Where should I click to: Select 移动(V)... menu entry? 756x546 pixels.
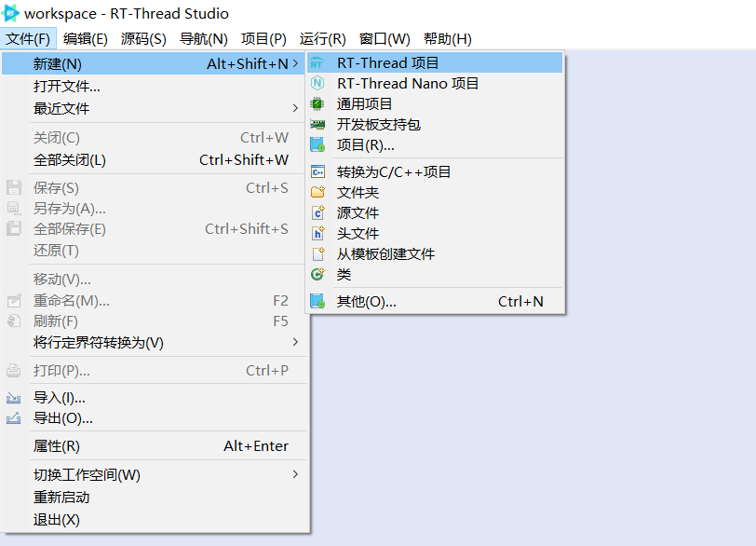click(155, 279)
